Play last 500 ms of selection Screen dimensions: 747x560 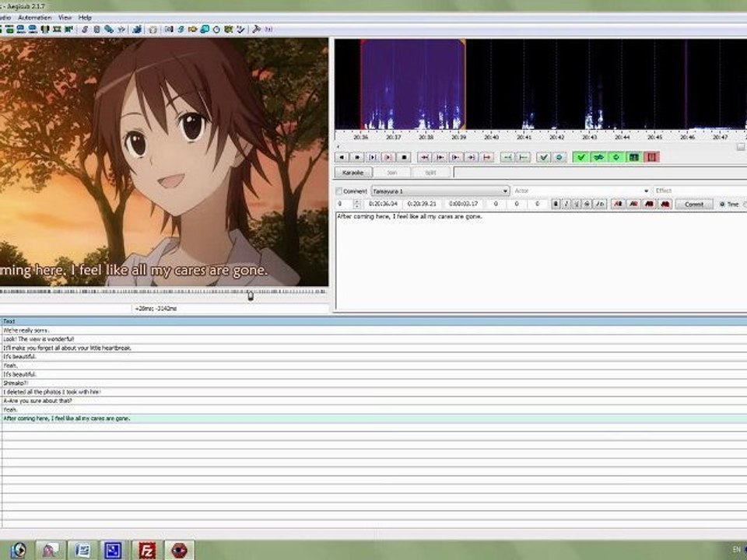click(x=472, y=157)
